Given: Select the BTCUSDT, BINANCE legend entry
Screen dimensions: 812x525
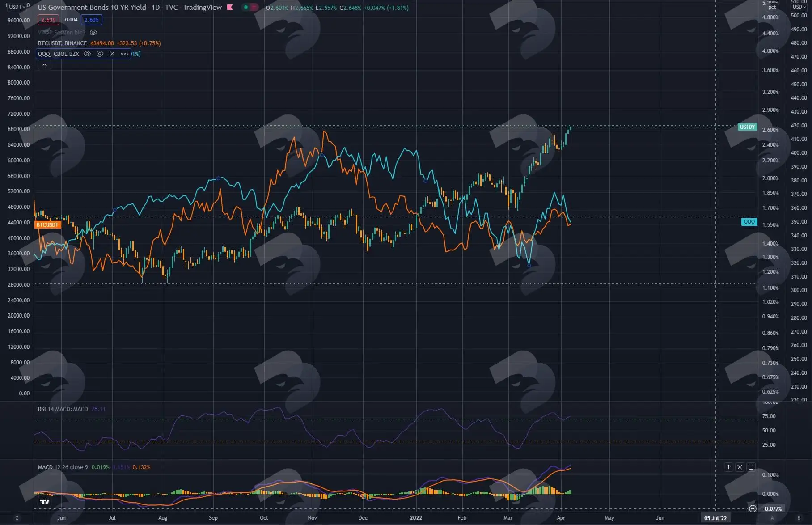Looking at the screenshot, I should [x=62, y=43].
